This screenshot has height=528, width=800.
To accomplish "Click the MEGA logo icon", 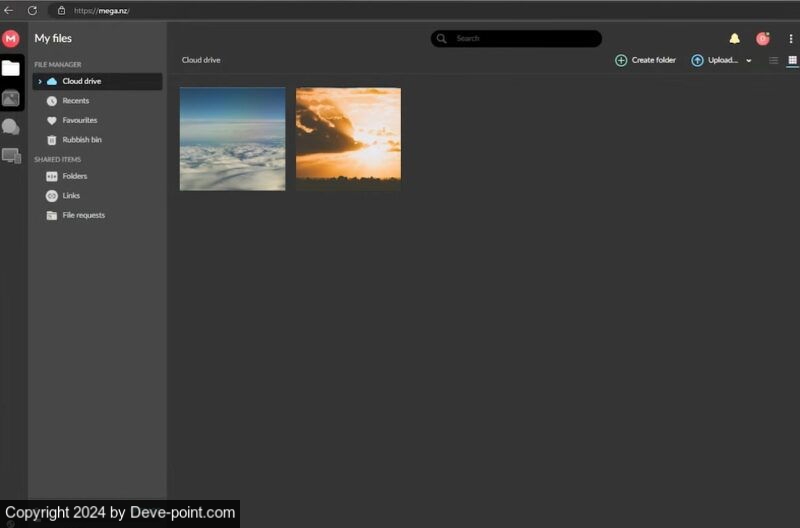I will point(11,38).
